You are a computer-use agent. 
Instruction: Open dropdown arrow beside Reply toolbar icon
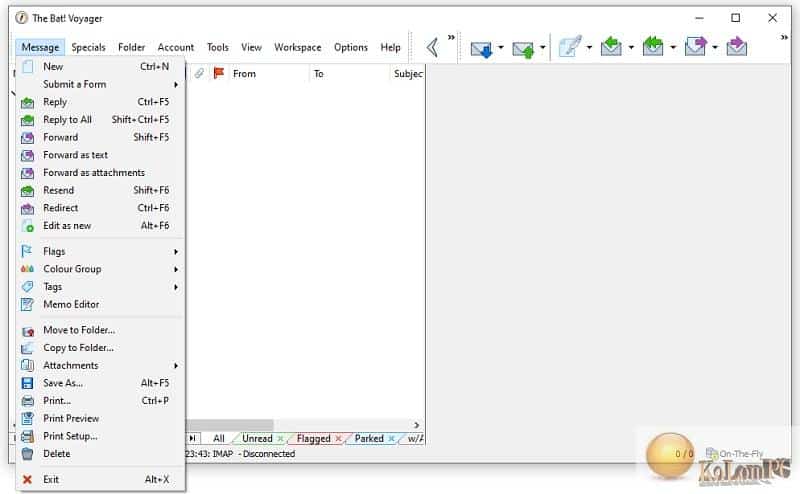point(631,47)
